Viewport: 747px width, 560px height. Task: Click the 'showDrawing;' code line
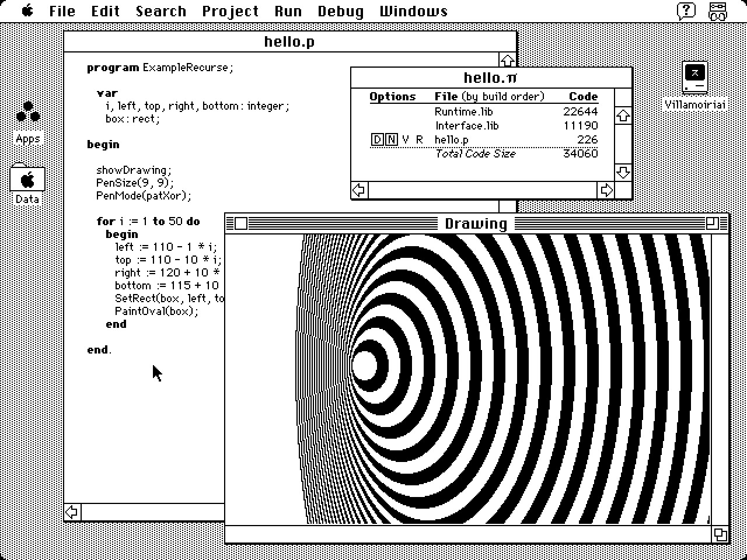point(134,170)
